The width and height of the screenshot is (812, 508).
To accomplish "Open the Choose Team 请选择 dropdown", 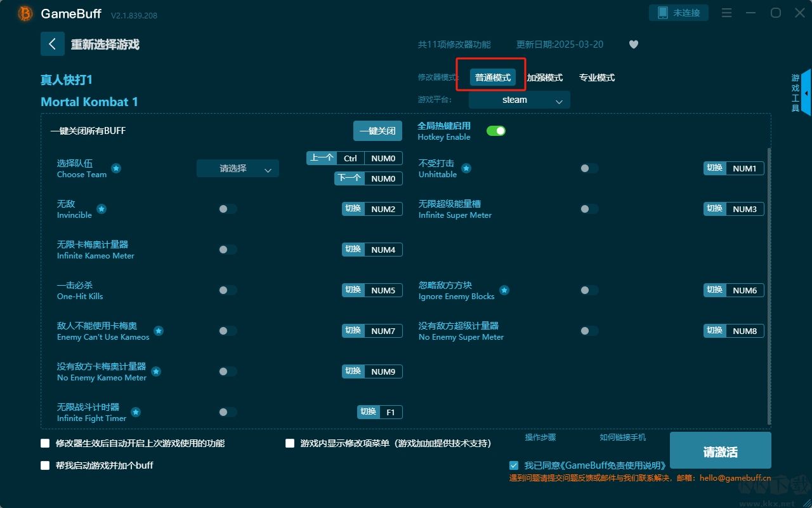I will click(237, 168).
